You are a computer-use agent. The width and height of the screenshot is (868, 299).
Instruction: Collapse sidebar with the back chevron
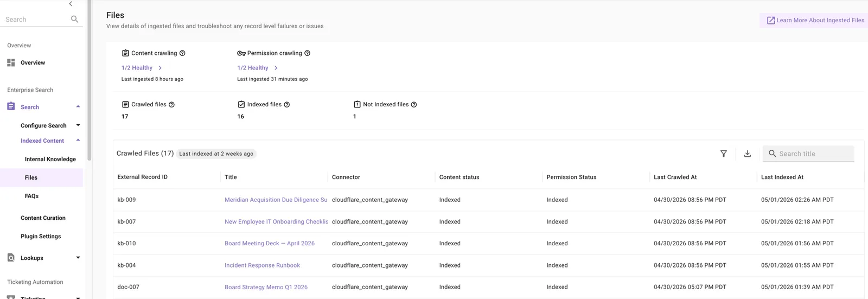click(71, 4)
